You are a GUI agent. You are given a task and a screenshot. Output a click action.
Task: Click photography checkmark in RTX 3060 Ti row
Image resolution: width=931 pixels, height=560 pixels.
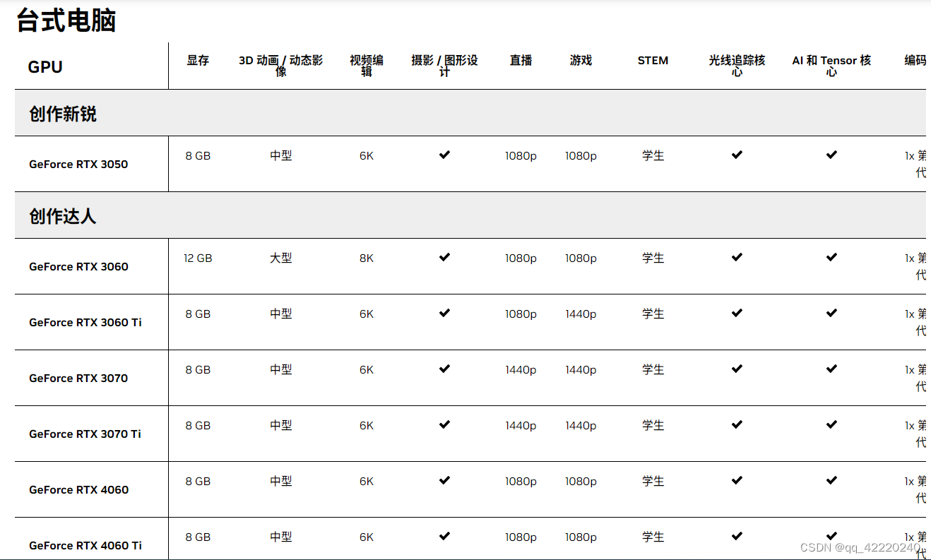point(444,313)
